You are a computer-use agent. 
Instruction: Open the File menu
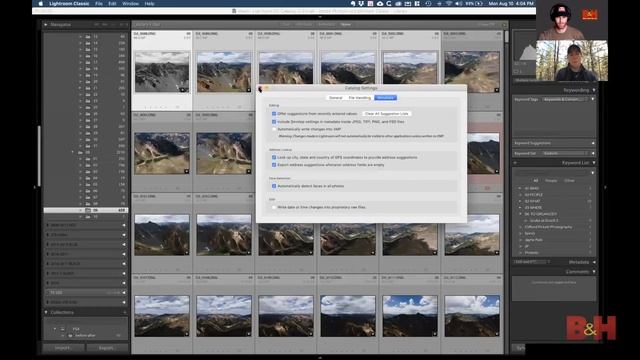click(99, 3)
